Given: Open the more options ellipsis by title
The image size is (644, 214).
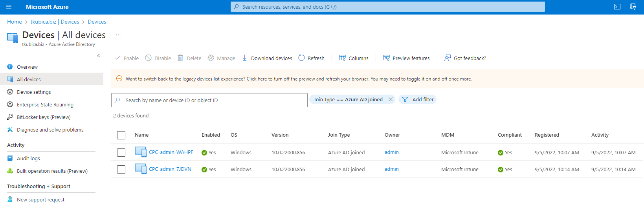Looking at the screenshot, I should point(118,35).
